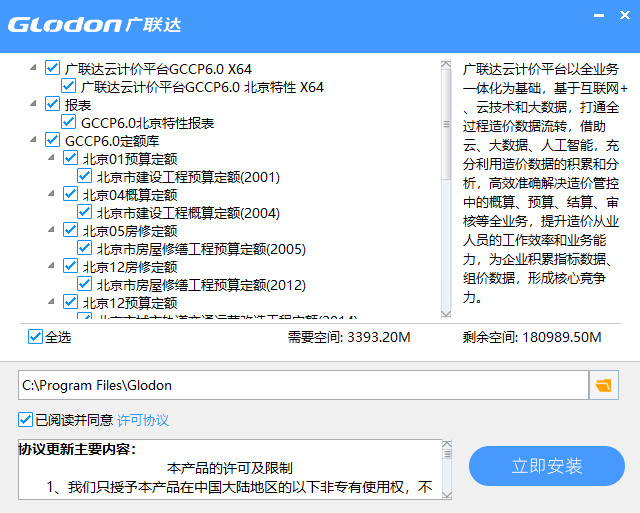640x513 pixels.
Task: Uncheck GCCP6.0北京特性报表 checkbox
Action: tap(69, 123)
